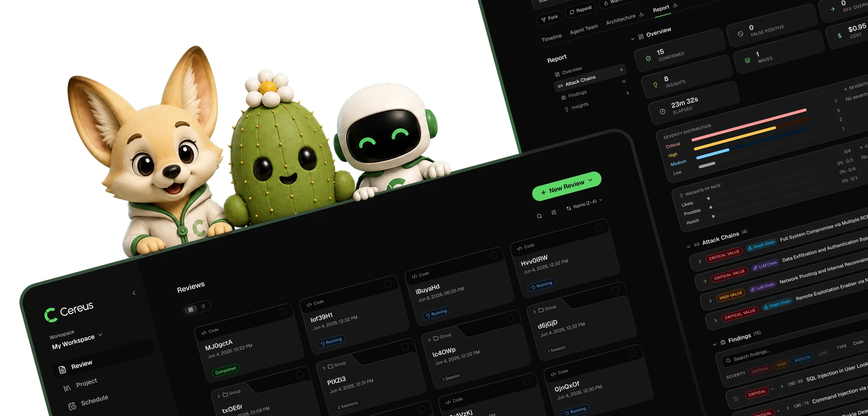The width and height of the screenshot is (868, 416).
Task: Click the bug icon beside Findings heading
Action: pyautogui.click(x=722, y=342)
